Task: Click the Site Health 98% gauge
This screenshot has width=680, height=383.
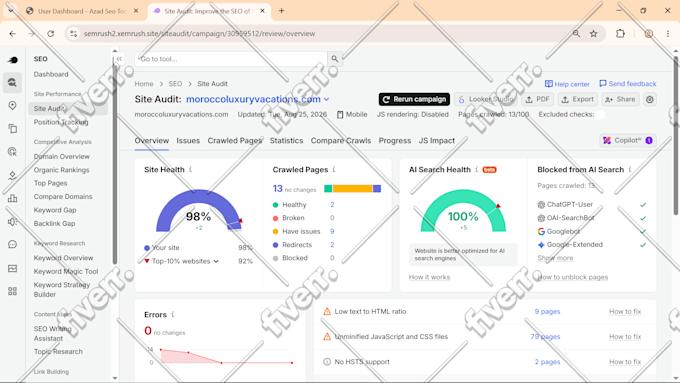Action: coord(199,211)
